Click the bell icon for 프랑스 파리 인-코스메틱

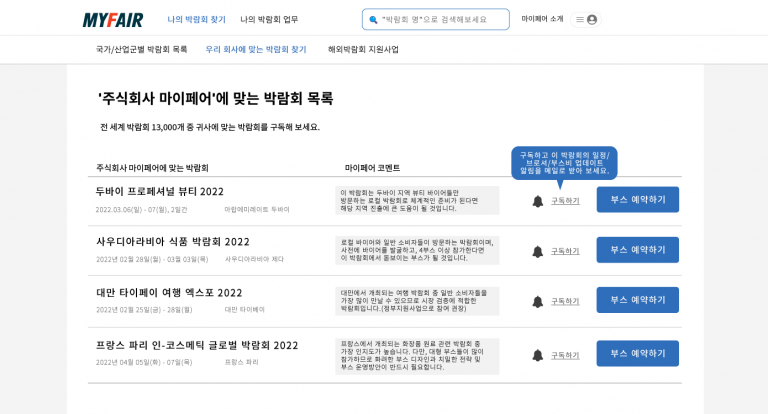(538, 355)
